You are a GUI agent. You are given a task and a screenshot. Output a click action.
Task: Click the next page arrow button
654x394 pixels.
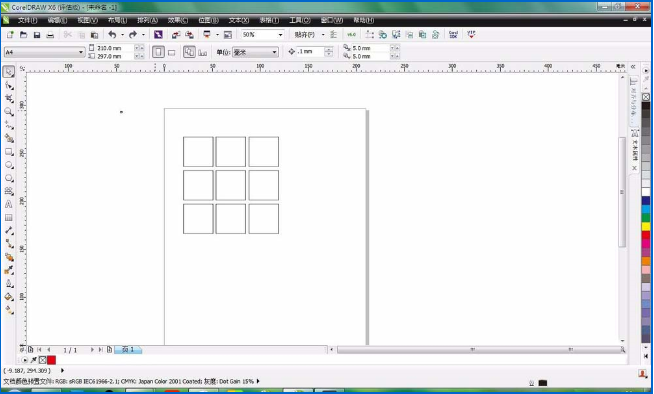coord(92,350)
